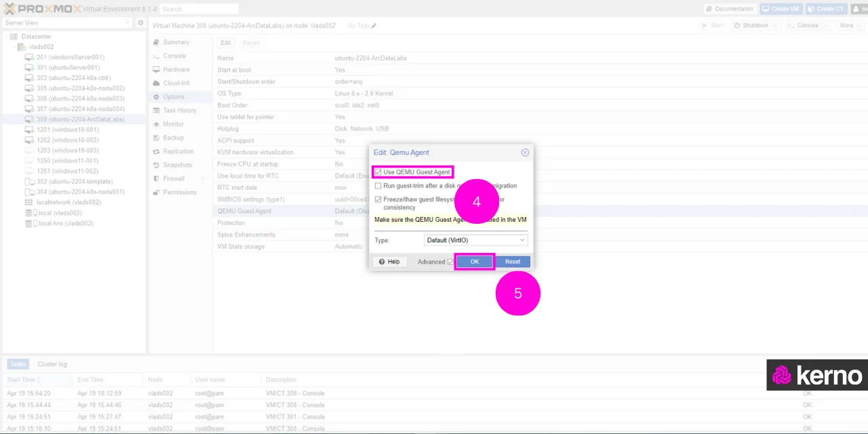
Task: Click the vlads002 node icon in tree
Action: click(x=22, y=47)
